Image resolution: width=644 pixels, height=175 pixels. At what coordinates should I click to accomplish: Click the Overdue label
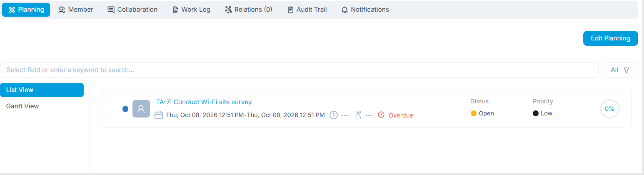[x=401, y=115]
